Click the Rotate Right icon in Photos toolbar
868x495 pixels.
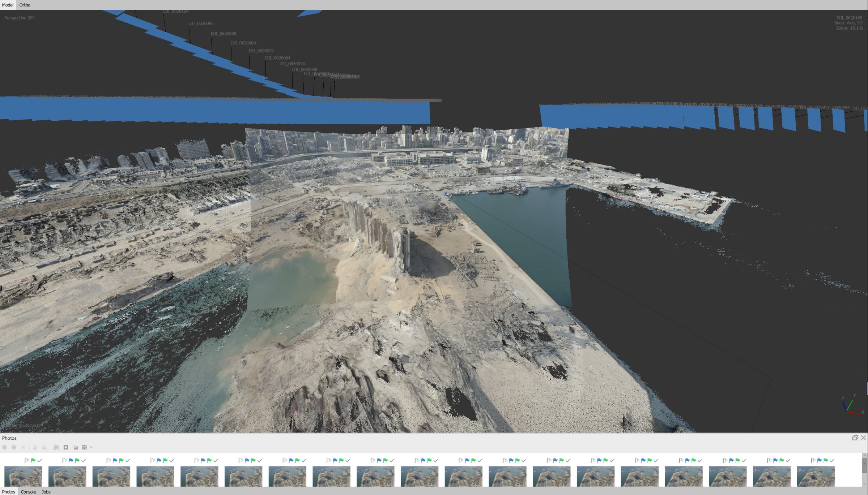coord(44,447)
